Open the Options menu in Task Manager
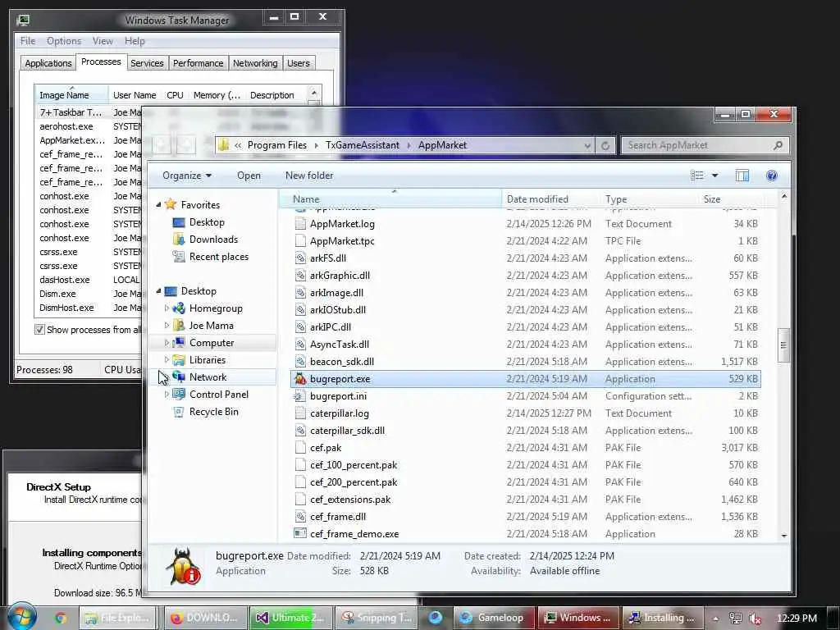Screen dimensions: 840x630 point(64,41)
